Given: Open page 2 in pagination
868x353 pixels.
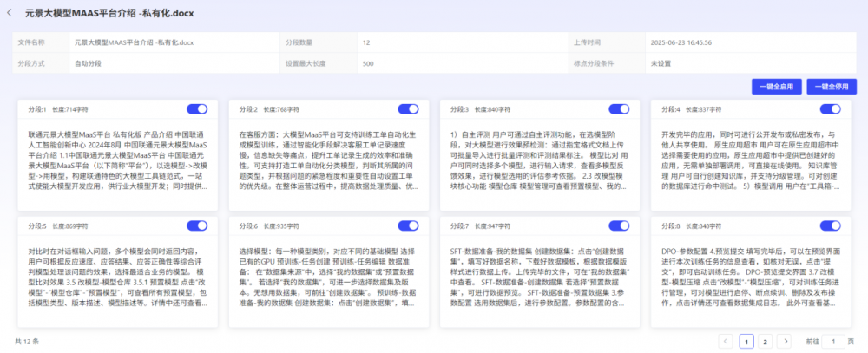Looking at the screenshot, I should (765, 342).
